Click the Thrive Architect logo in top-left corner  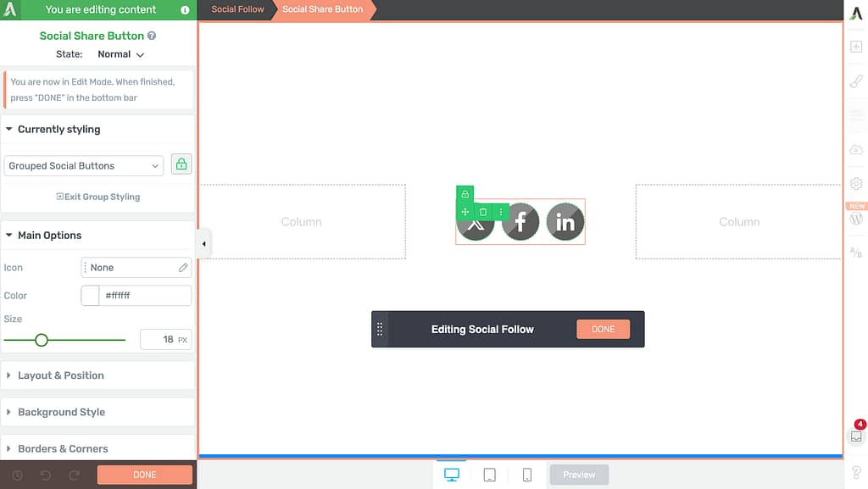coord(10,9)
